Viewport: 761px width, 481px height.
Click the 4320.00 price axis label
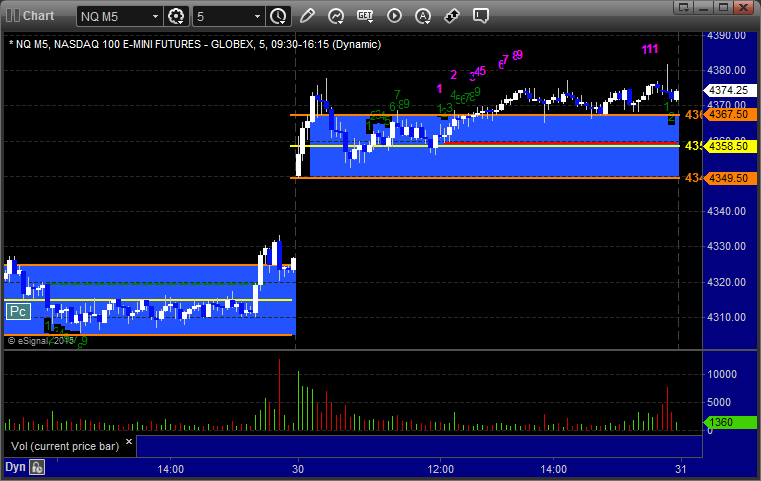click(x=727, y=282)
